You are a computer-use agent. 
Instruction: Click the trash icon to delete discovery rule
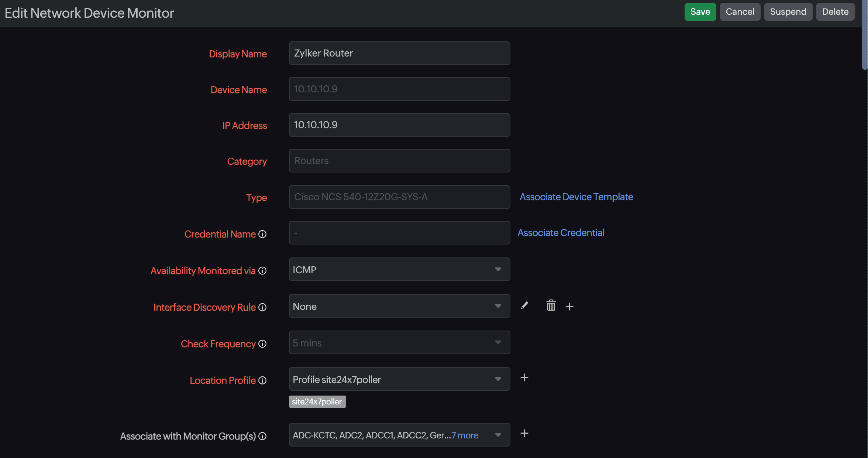tap(551, 306)
